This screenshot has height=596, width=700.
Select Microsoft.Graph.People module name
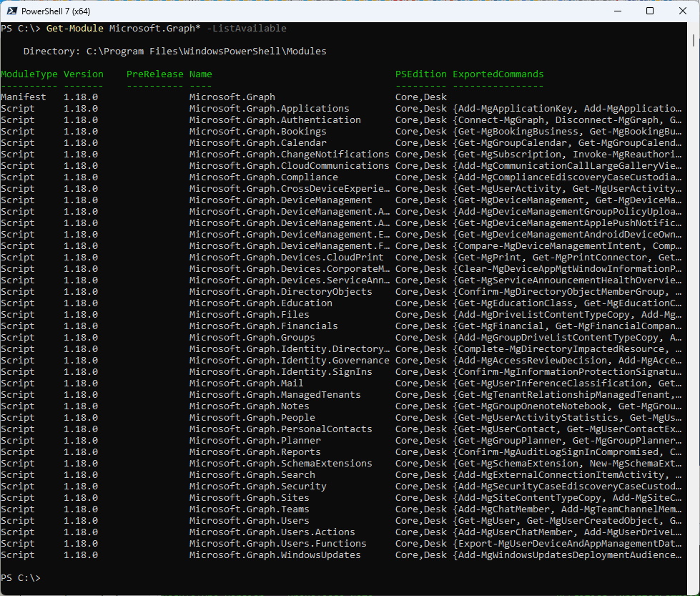click(252, 418)
